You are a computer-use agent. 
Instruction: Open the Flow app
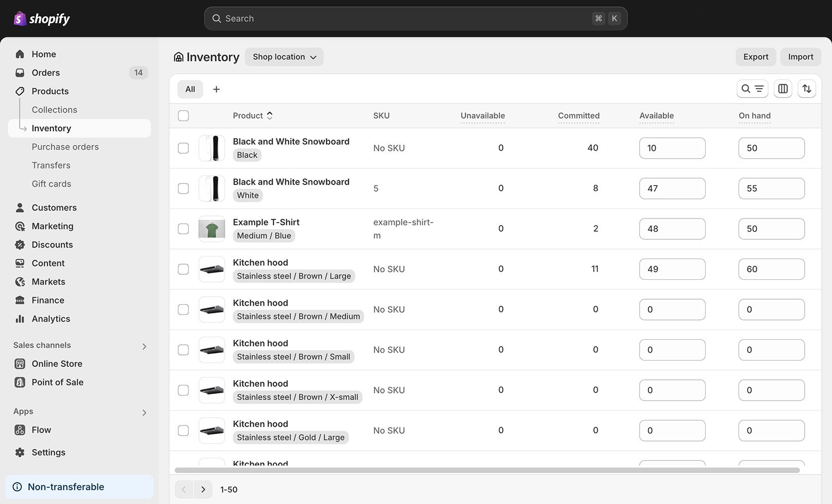click(x=41, y=429)
